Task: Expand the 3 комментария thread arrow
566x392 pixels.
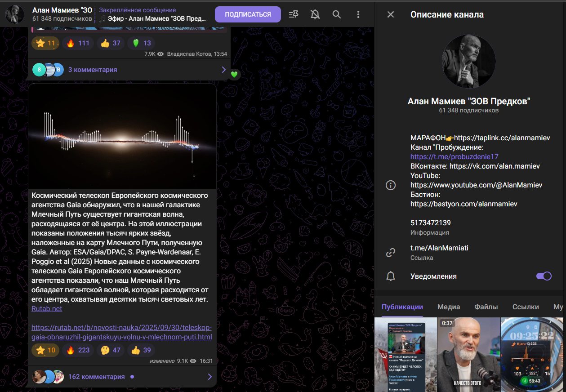Action: [x=223, y=70]
